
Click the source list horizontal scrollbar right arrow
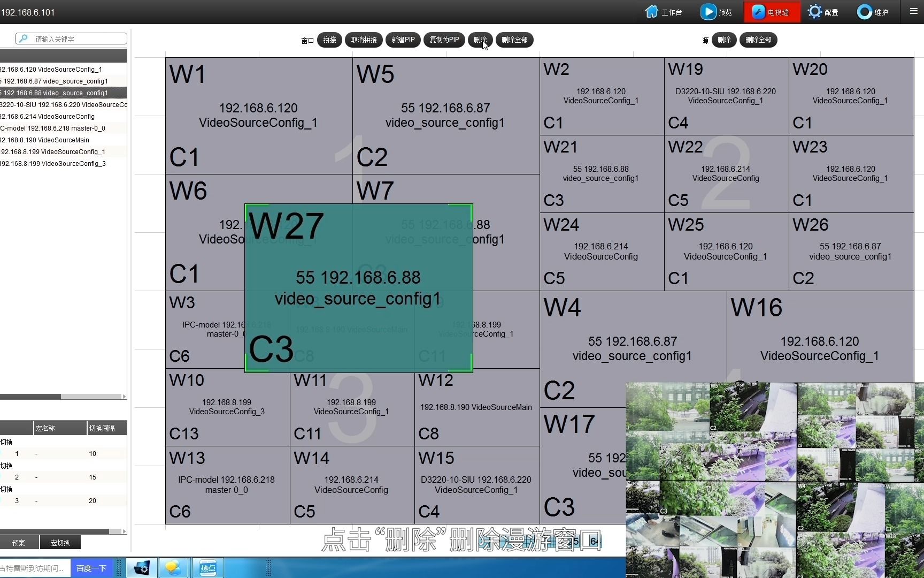(x=124, y=397)
